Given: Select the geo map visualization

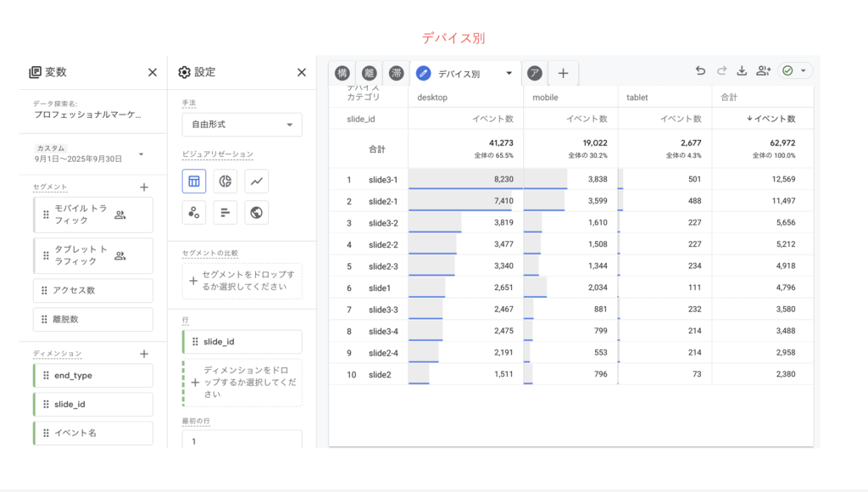Looking at the screenshot, I should (256, 212).
